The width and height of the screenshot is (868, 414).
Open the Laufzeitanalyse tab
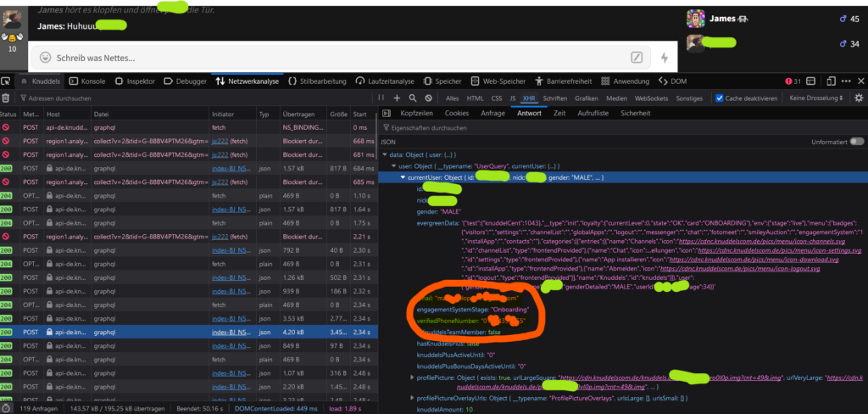pos(385,81)
